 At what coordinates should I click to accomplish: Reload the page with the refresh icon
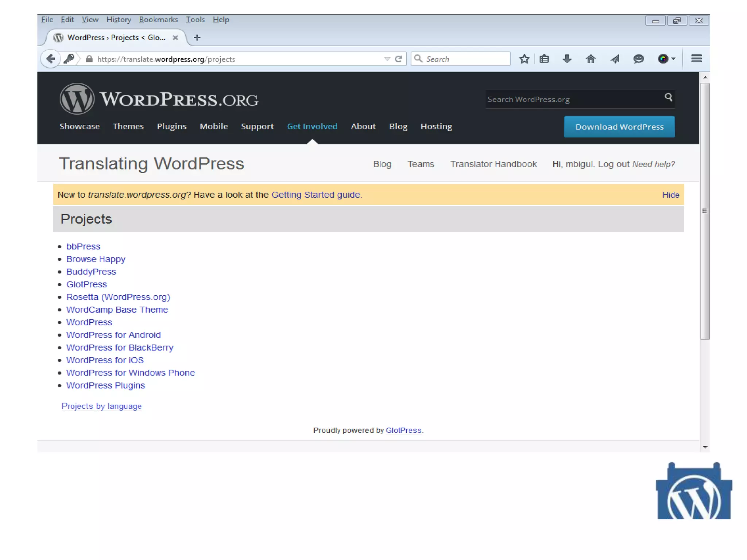pos(399,59)
